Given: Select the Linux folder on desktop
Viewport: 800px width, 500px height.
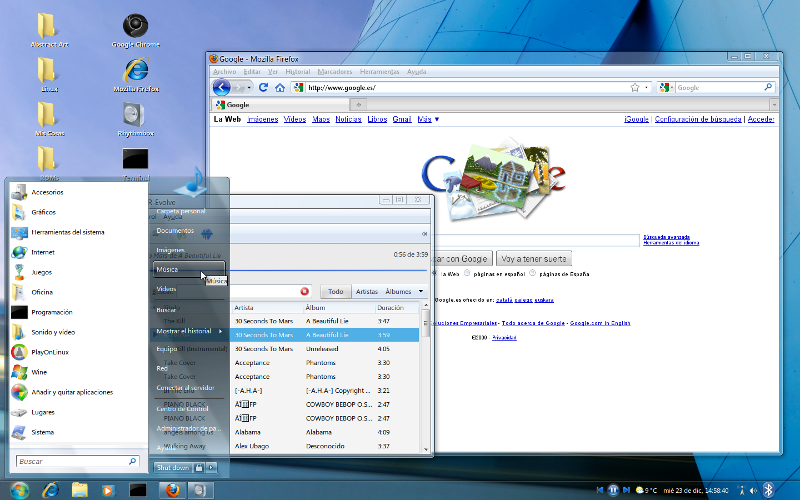Looking at the screenshot, I should (x=49, y=74).
